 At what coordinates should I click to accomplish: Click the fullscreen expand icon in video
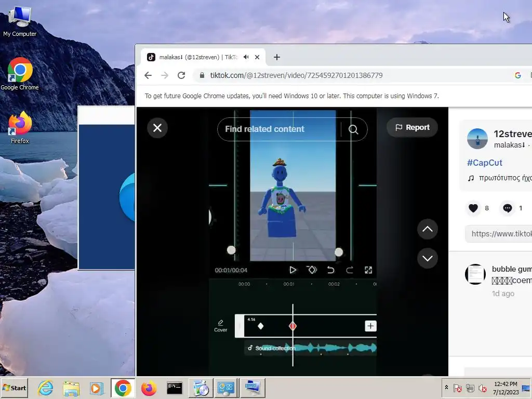point(368,270)
